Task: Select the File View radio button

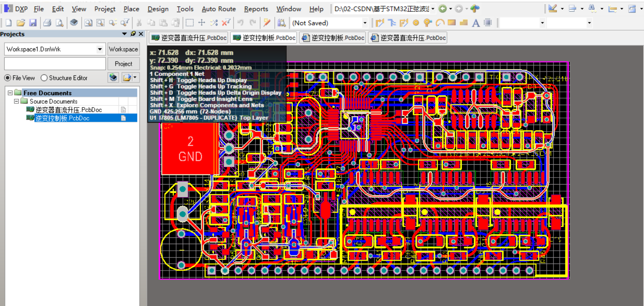Action: (x=8, y=78)
